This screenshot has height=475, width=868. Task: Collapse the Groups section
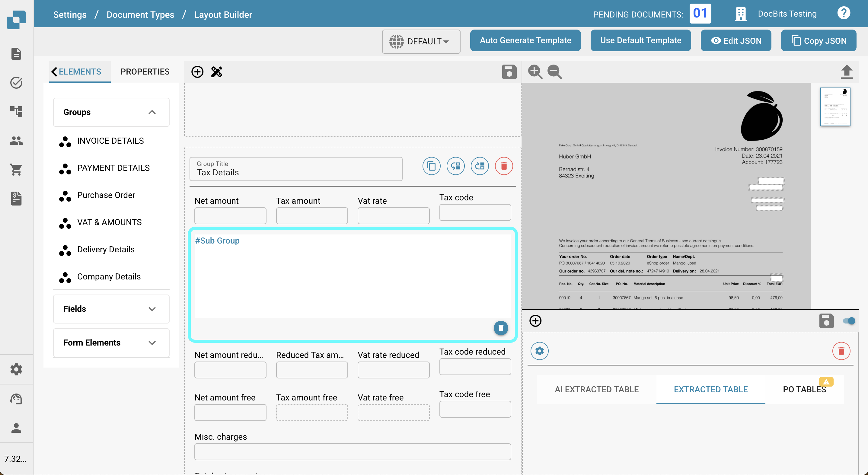(152, 112)
